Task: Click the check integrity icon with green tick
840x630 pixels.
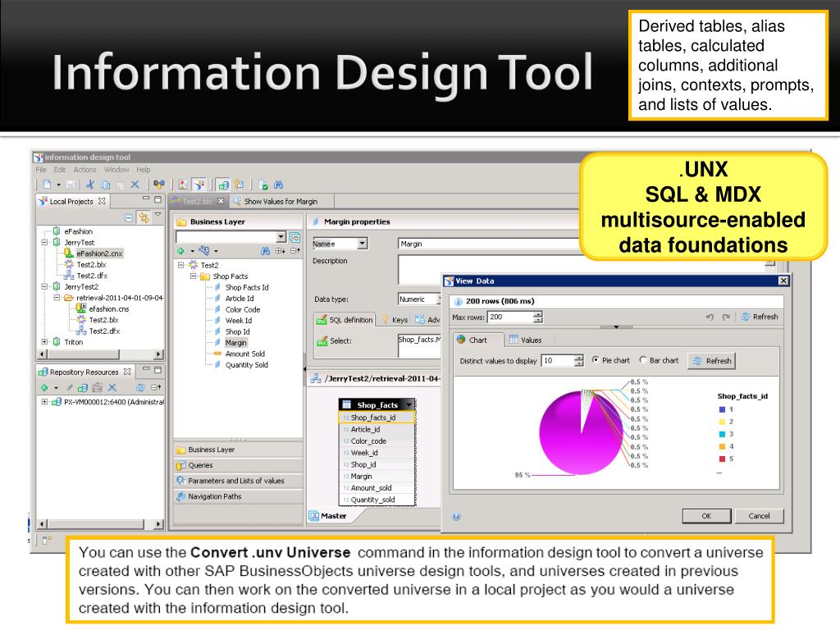Action: [263, 185]
